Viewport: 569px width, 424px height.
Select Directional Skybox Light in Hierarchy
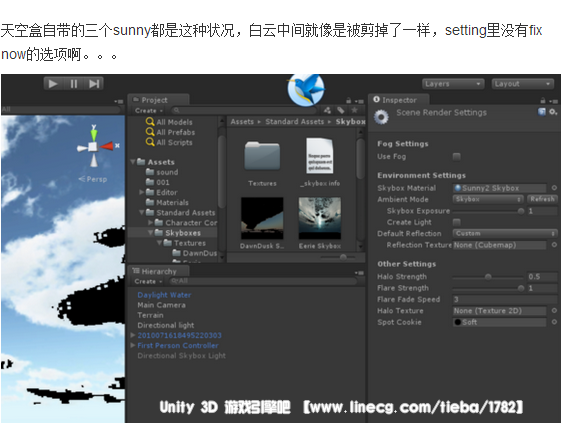point(181,356)
